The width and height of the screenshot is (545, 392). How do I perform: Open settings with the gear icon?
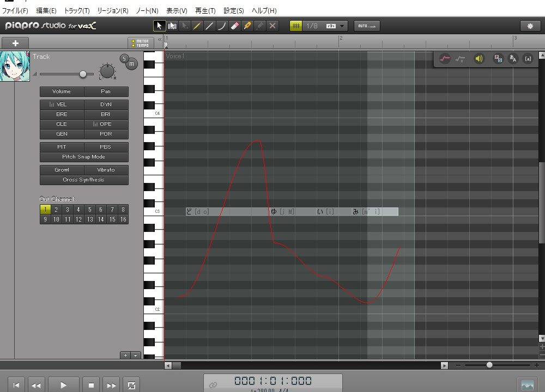pos(530,26)
